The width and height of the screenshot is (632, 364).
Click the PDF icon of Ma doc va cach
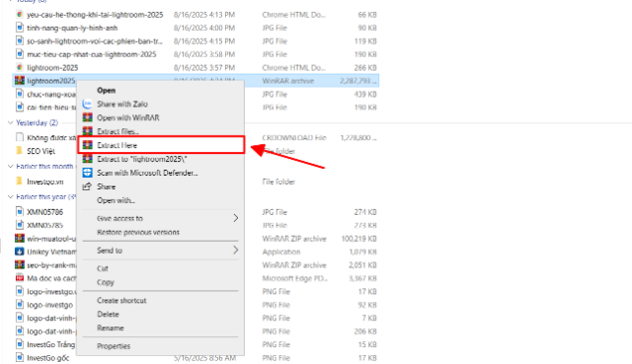[20, 278]
